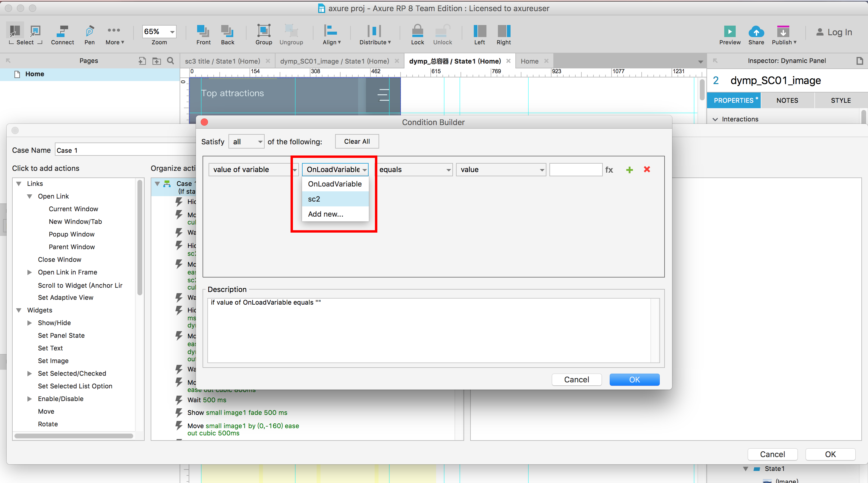The height and width of the screenshot is (483, 868).
Task: Open the equals comparison dropdown
Action: [x=414, y=170]
